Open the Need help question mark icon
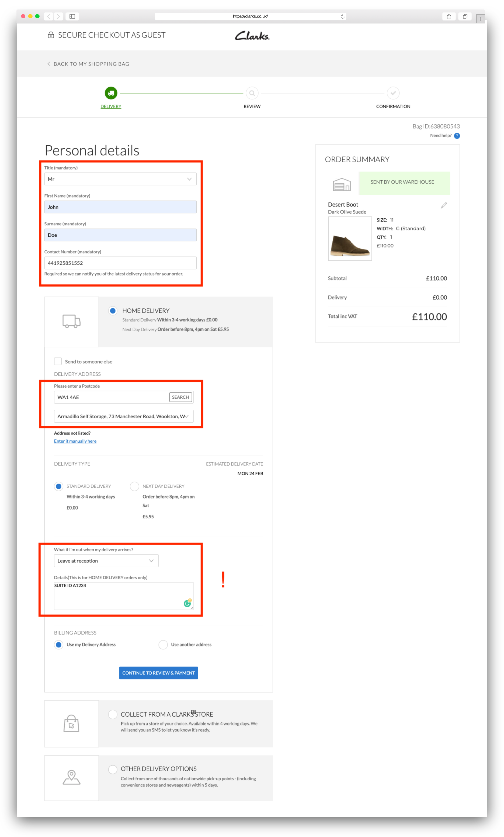 tap(457, 136)
